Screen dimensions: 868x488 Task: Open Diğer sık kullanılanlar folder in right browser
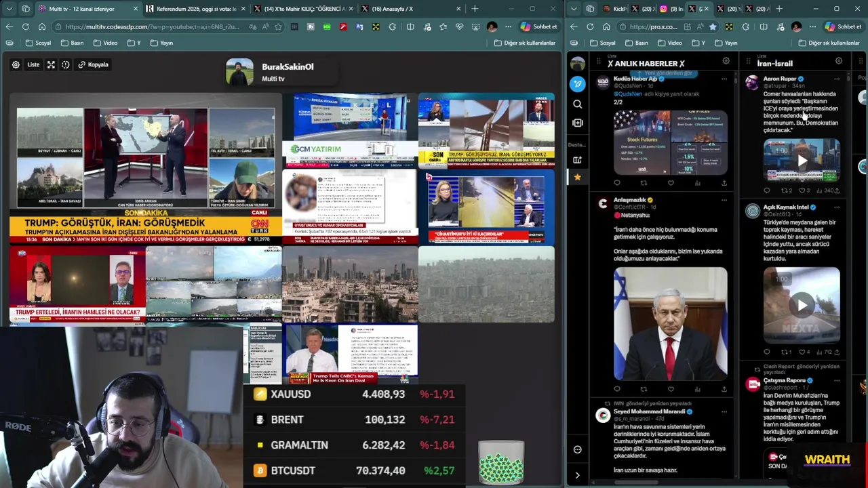pos(829,43)
